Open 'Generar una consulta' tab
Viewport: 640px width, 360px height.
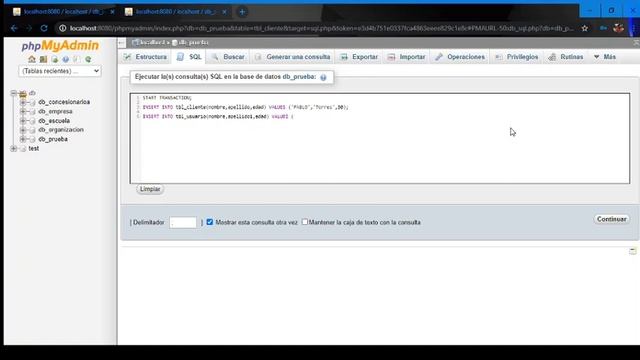pyautogui.click(x=292, y=57)
